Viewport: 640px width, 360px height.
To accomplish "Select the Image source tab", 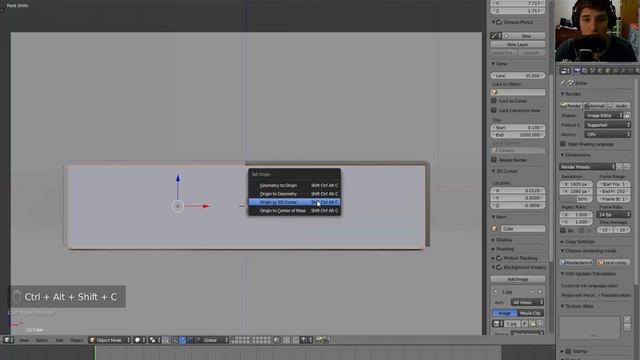I will coord(504,313).
